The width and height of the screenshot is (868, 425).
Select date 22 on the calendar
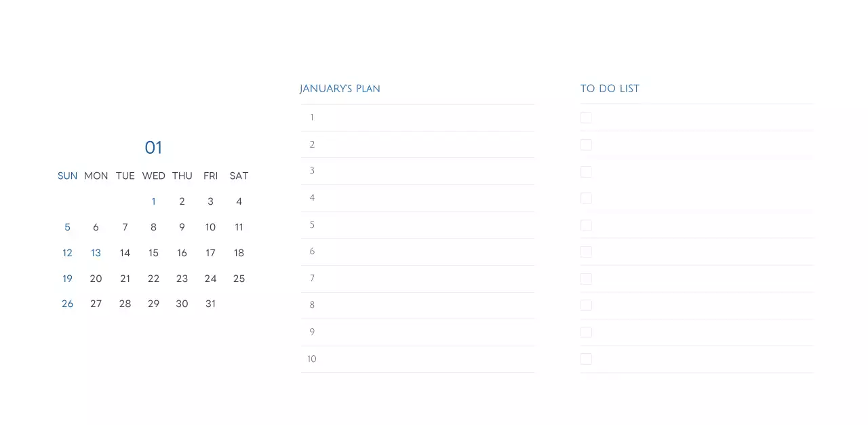(x=153, y=279)
